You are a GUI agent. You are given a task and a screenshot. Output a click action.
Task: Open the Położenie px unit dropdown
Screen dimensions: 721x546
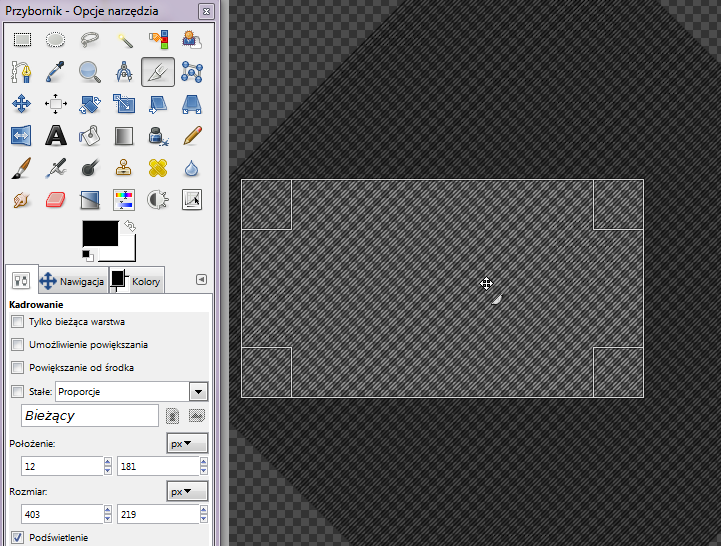(x=186, y=442)
